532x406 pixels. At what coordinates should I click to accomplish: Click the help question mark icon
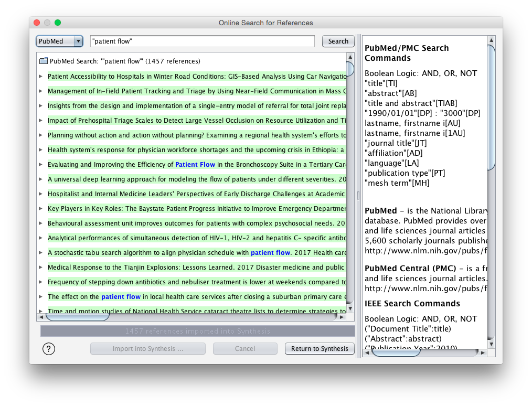(49, 349)
